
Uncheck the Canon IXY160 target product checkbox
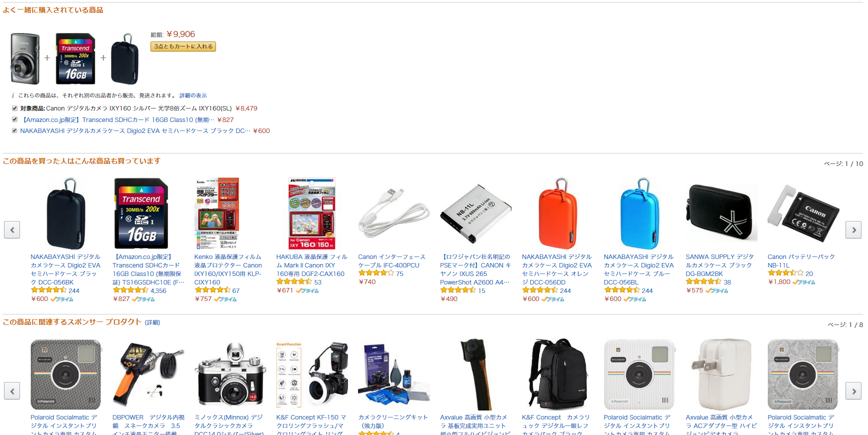tap(14, 108)
